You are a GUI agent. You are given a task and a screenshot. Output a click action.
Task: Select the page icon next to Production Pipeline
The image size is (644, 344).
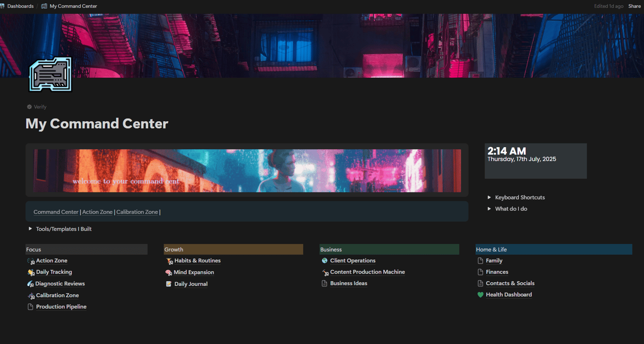(x=30, y=306)
